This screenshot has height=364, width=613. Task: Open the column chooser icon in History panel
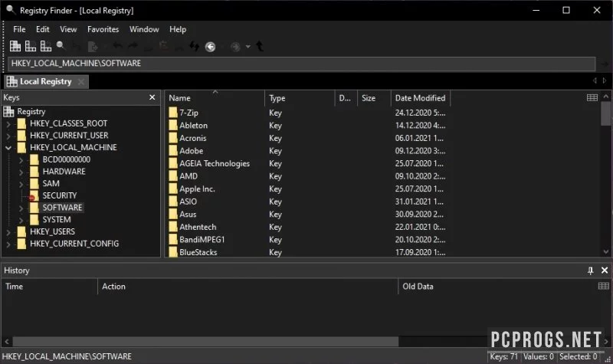coord(604,286)
